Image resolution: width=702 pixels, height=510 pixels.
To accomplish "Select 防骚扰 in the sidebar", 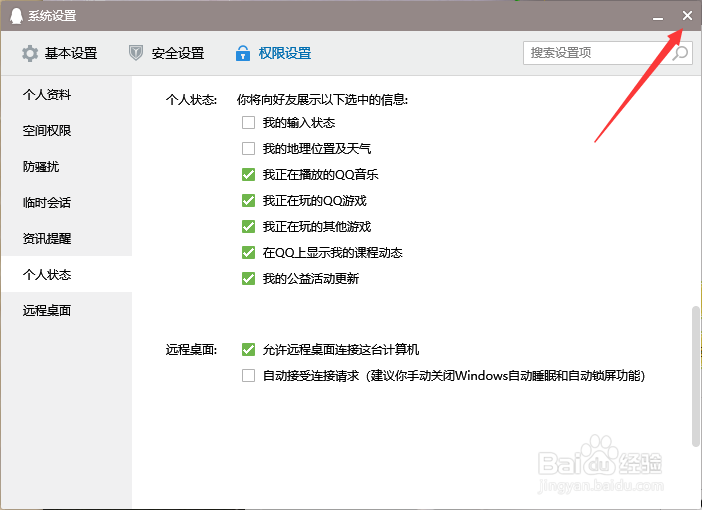I will pos(67,167).
